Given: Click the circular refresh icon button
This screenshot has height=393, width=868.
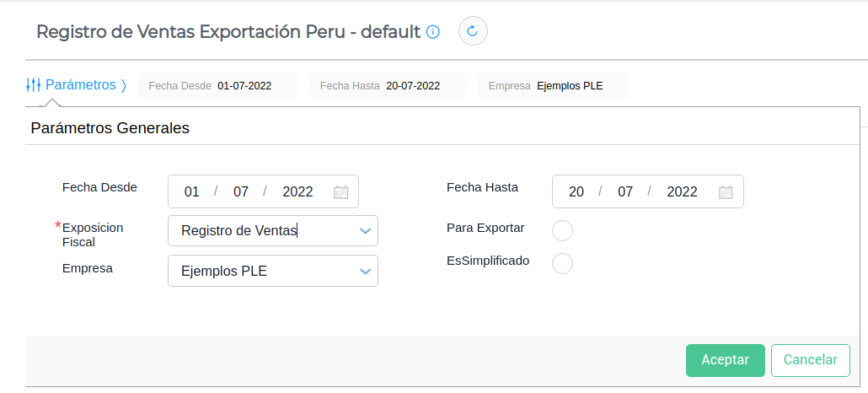Looking at the screenshot, I should (473, 31).
